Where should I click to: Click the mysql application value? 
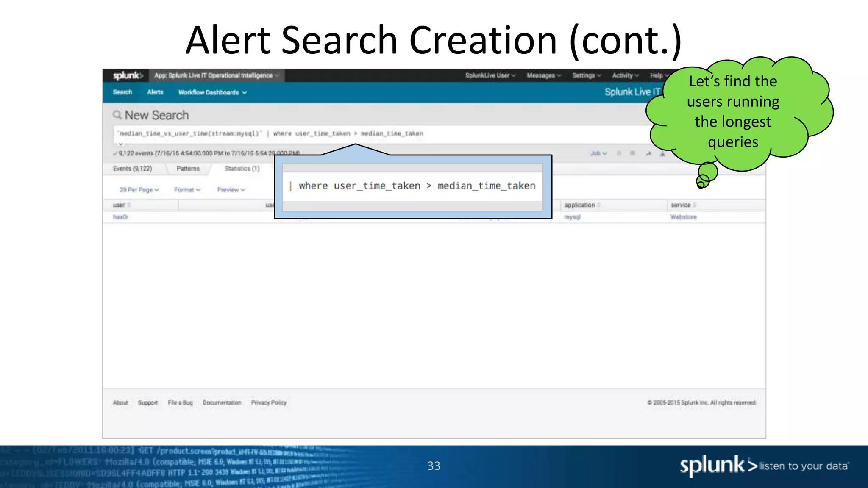pyautogui.click(x=572, y=217)
